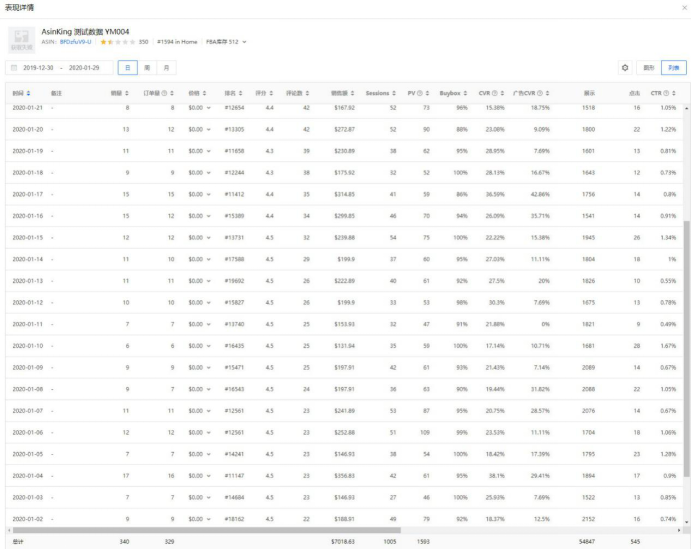The height and width of the screenshot is (549, 692).
Task: Sort by 时间 column arrow icon
Action: point(29,93)
